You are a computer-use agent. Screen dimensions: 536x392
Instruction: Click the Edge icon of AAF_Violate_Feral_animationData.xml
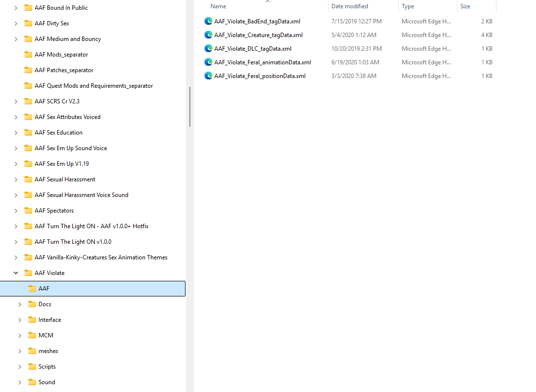(x=208, y=62)
